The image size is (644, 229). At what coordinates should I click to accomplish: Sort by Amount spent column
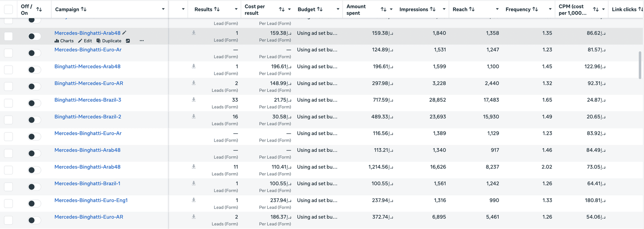pyautogui.click(x=384, y=9)
